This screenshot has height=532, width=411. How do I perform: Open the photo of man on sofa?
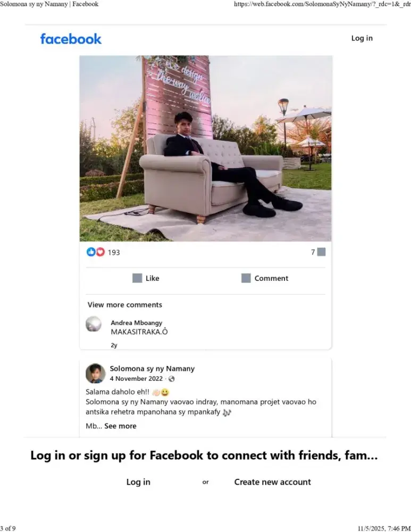point(205,148)
